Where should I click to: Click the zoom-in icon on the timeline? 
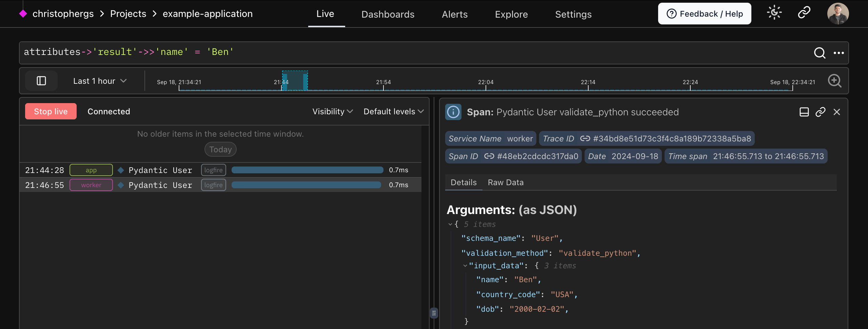835,81
